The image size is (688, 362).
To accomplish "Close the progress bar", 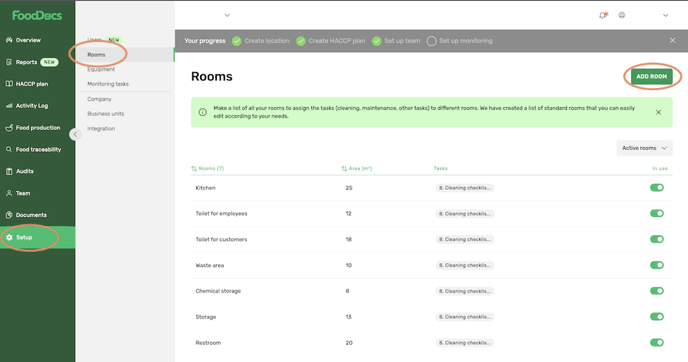I will [673, 40].
